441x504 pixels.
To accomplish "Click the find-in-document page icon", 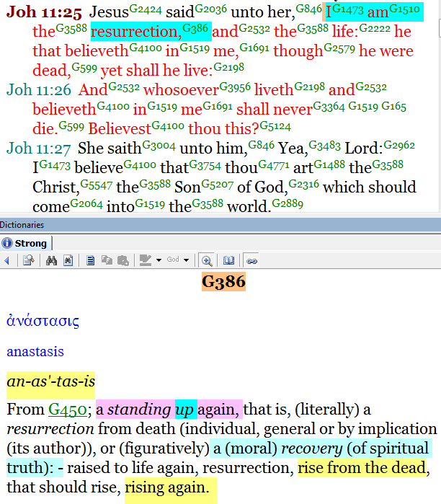I will click(x=68, y=261).
